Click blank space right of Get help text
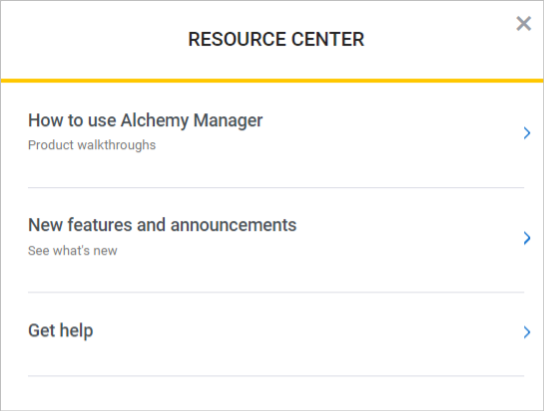The width and height of the screenshot is (545, 413). coord(306,331)
